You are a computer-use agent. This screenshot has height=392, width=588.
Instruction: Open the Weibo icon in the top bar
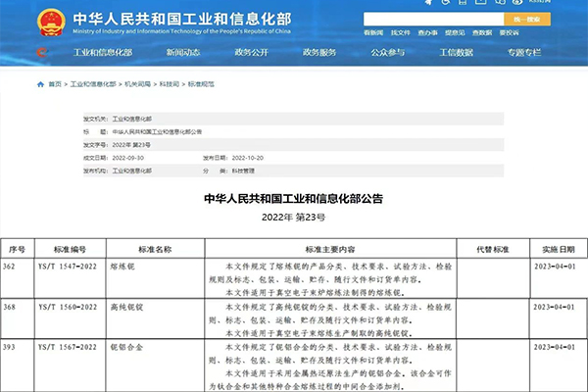pyautogui.click(x=517, y=2)
